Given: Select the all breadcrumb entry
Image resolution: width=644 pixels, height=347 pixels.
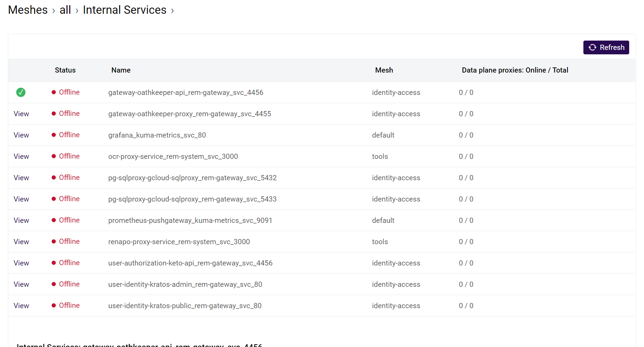Looking at the screenshot, I should click(x=65, y=10).
